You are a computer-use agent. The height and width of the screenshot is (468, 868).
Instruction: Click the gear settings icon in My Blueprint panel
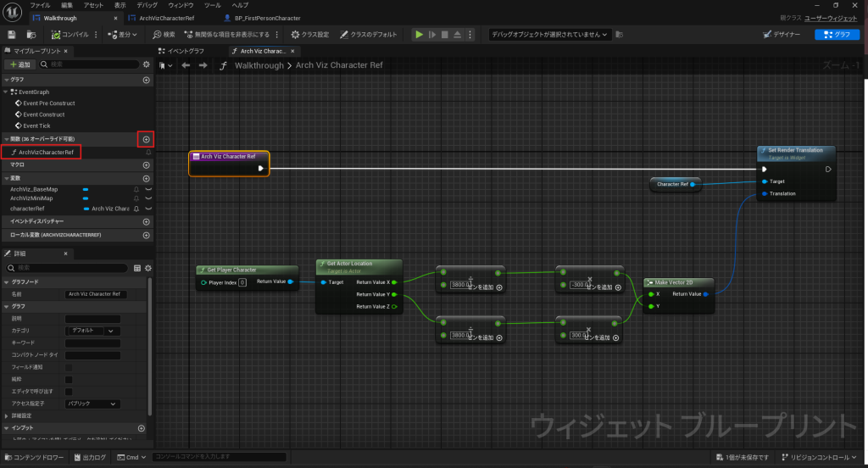click(147, 64)
